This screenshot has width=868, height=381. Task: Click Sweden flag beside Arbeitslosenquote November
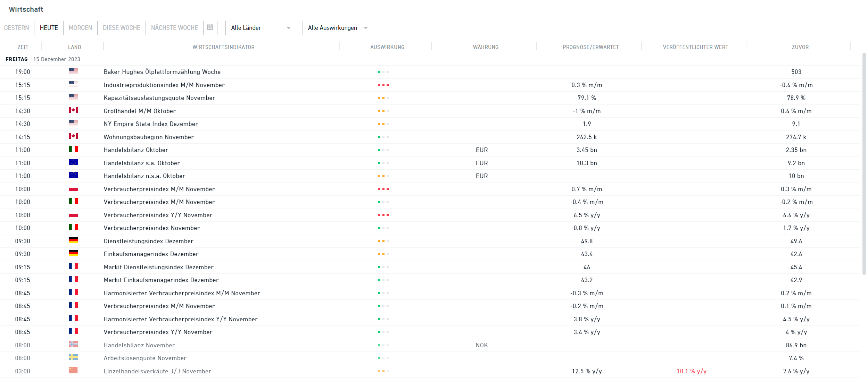tap(73, 357)
